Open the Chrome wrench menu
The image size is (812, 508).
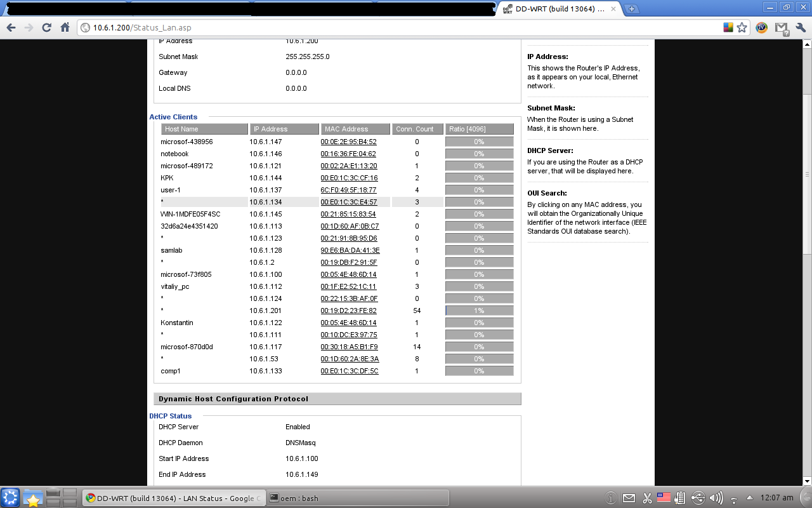pos(800,27)
